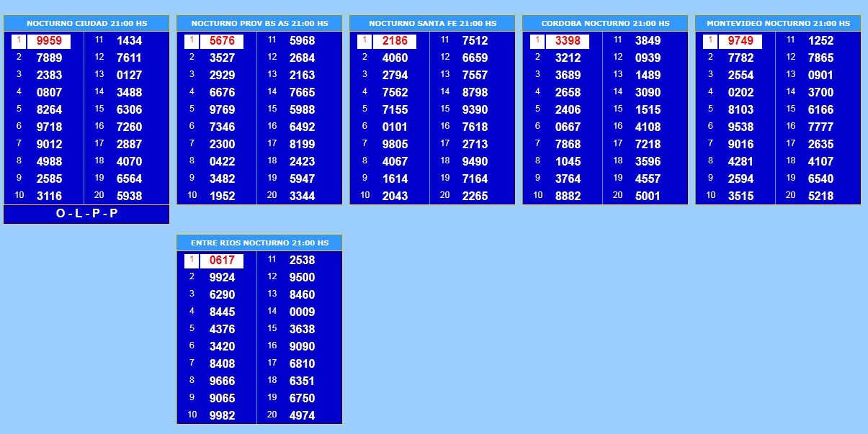Click 20th position number 4974 in Entre Rios
Image resolution: width=868 pixels, height=434 pixels.
[x=302, y=415]
